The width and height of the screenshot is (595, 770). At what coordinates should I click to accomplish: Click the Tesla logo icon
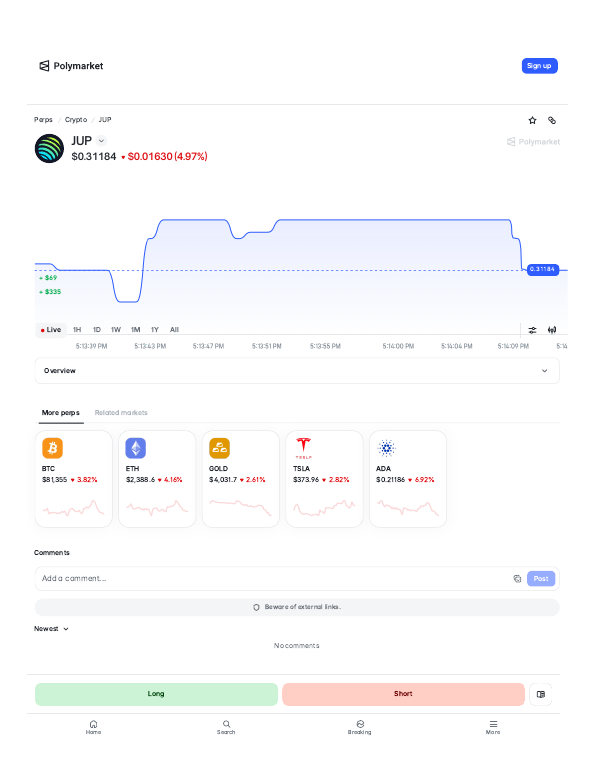point(303,448)
